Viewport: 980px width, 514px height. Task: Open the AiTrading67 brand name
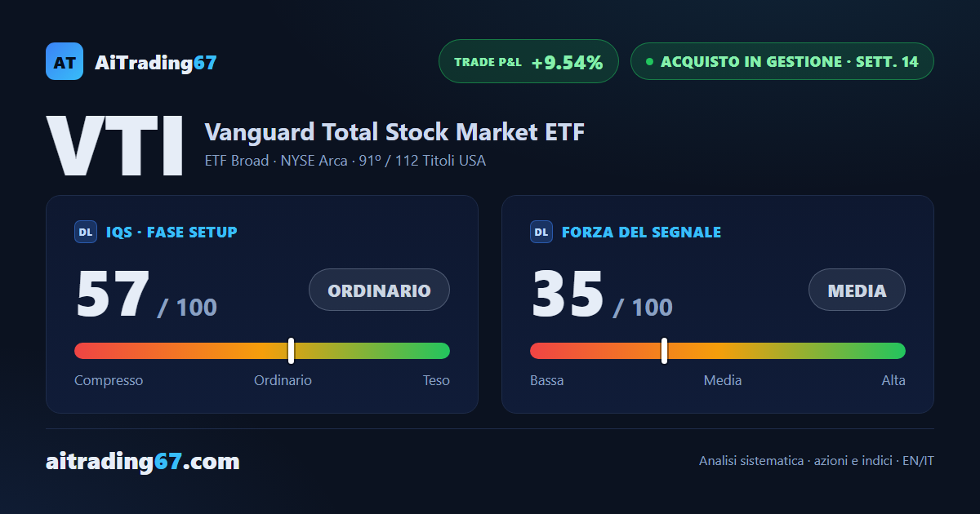pyautogui.click(x=156, y=62)
